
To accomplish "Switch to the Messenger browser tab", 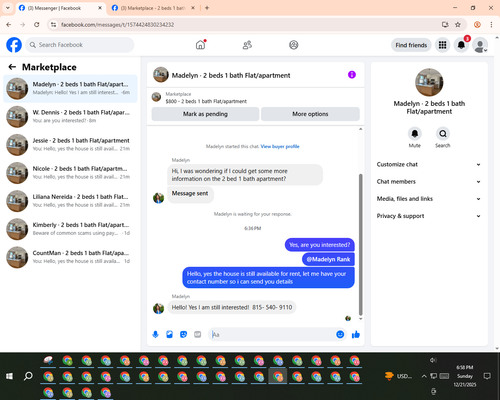I will 60,8.
